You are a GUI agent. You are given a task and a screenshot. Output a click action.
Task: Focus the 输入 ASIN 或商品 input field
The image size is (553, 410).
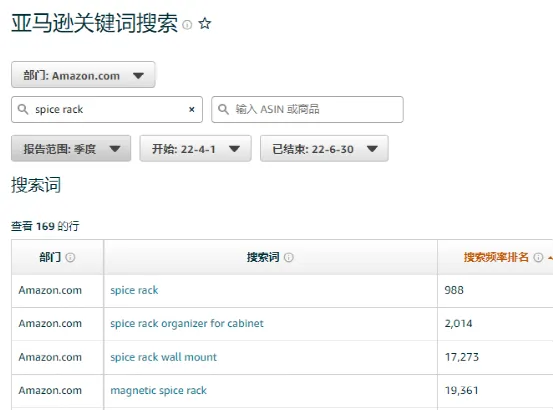[308, 110]
